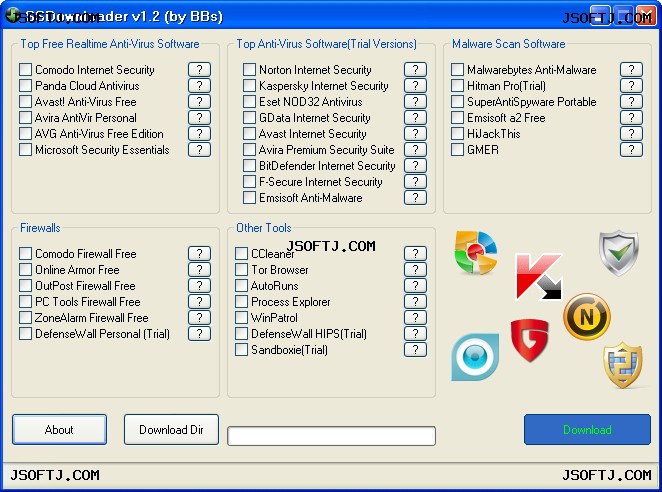Open help for Panda Cloud Antivirus
Viewport: 662px width, 492px height.
(x=199, y=85)
